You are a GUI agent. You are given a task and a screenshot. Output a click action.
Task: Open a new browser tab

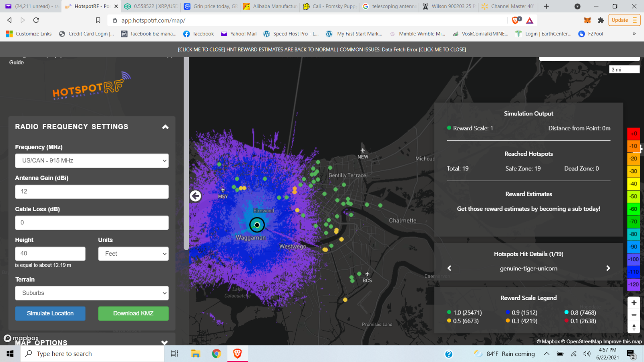tap(546, 6)
